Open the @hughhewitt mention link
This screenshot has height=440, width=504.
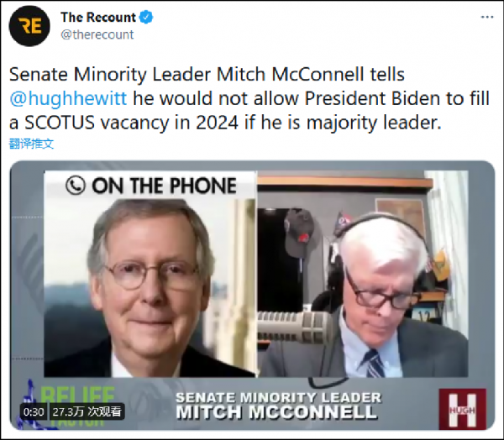click(x=68, y=98)
